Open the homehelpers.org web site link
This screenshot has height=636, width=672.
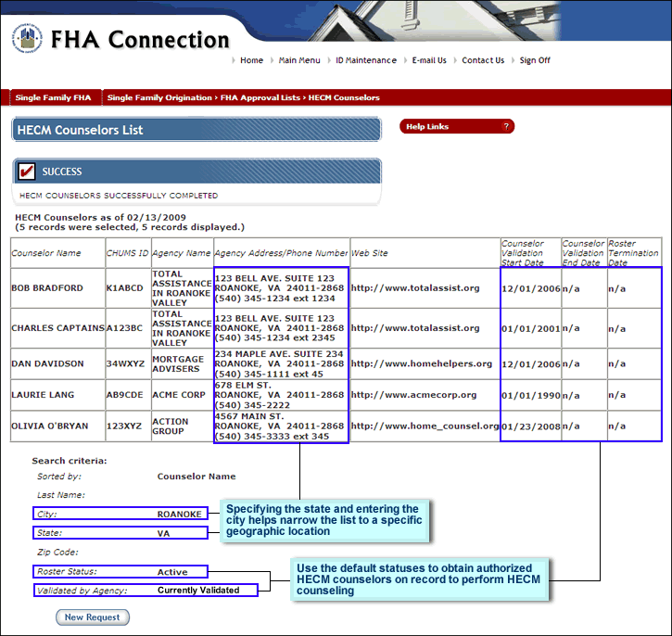pos(422,363)
